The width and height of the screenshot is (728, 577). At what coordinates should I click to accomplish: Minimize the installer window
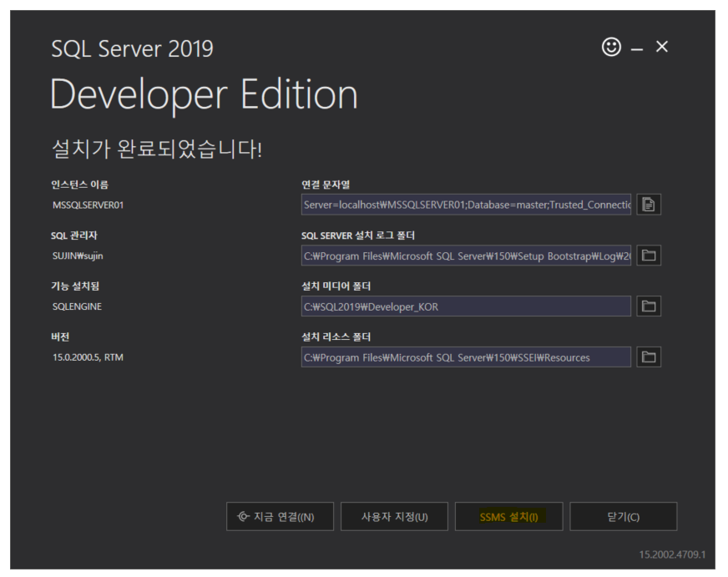tap(637, 48)
